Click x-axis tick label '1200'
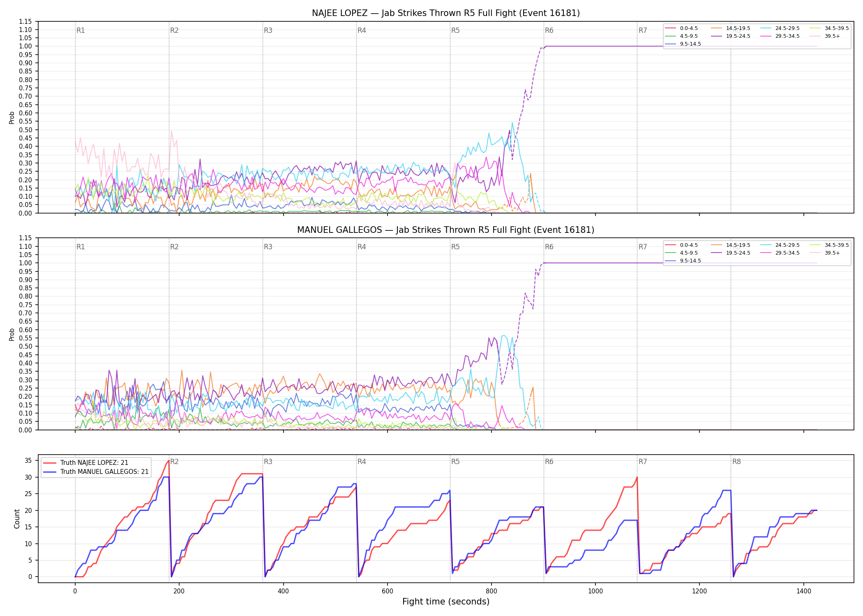 click(x=699, y=591)
